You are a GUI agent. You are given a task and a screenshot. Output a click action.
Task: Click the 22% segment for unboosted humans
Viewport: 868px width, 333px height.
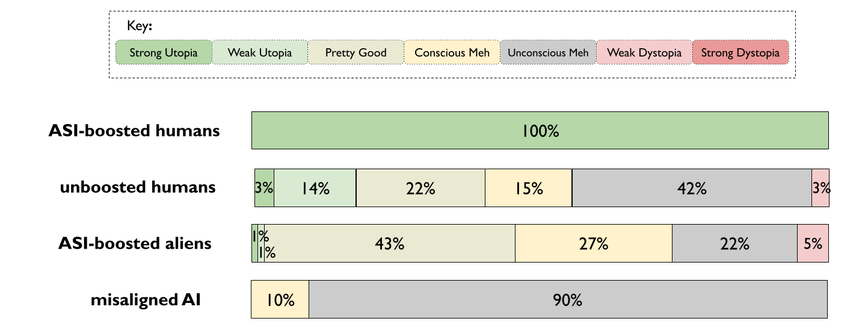point(420,188)
